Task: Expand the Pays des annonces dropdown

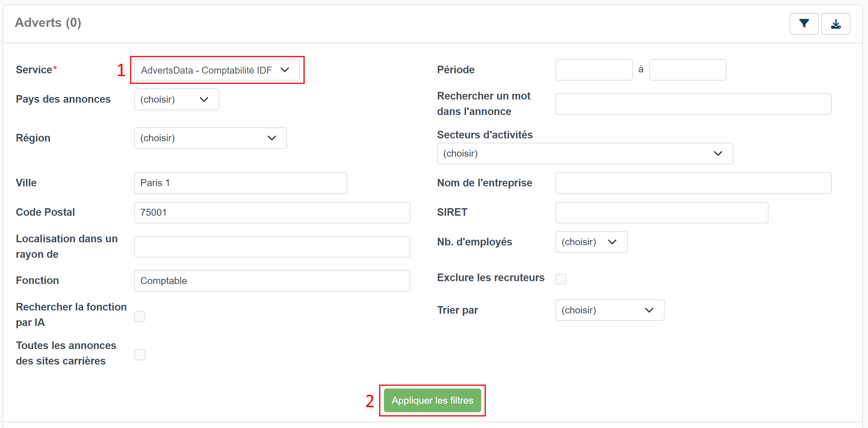Action: 176,99
